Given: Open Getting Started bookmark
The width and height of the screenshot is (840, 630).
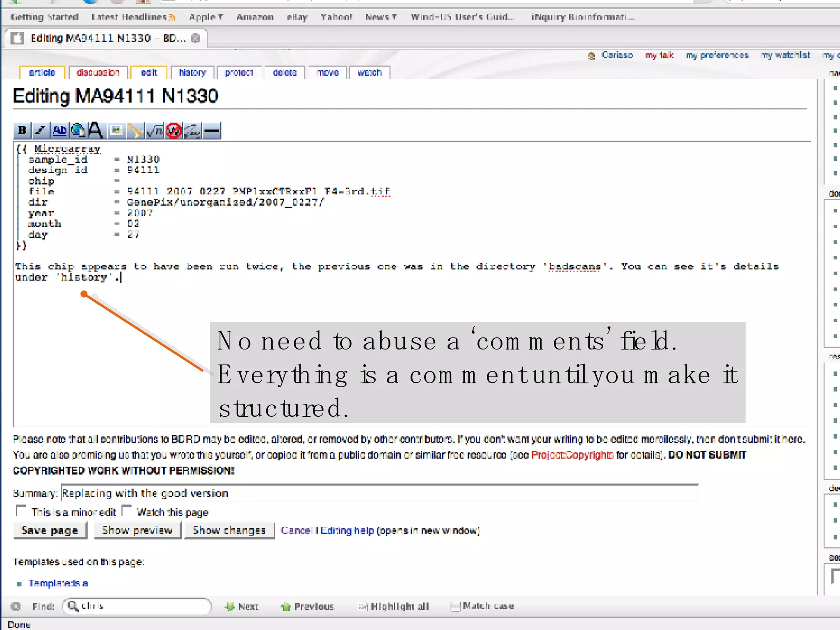Looking at the screenshot, I should coord(44,17).
